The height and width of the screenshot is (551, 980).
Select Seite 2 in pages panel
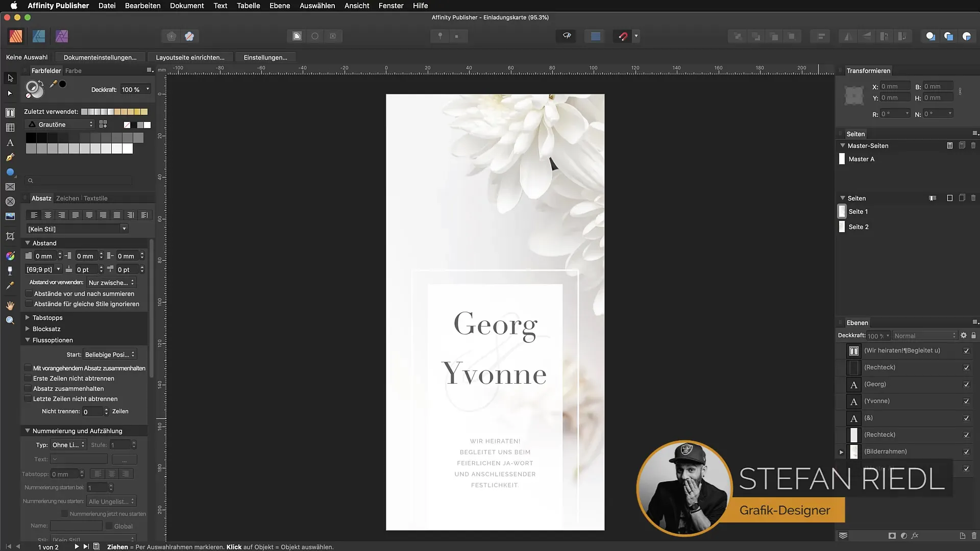point(858,227)
